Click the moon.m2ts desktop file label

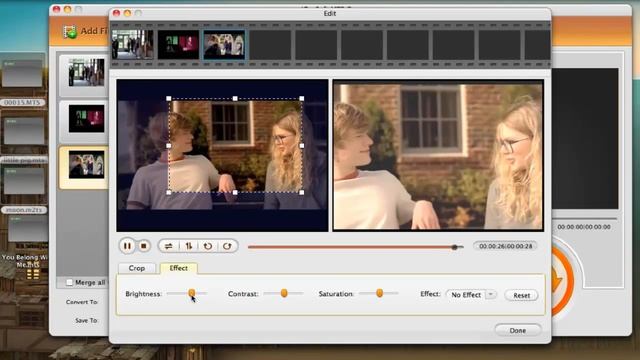(x=24, y=210)
